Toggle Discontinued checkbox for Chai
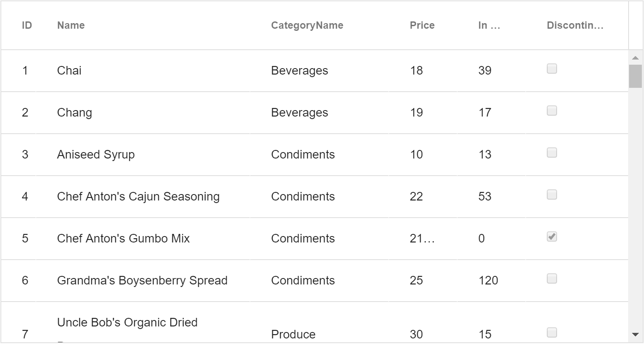The height and width of the screenshot is (344, 644). point(552,69)
